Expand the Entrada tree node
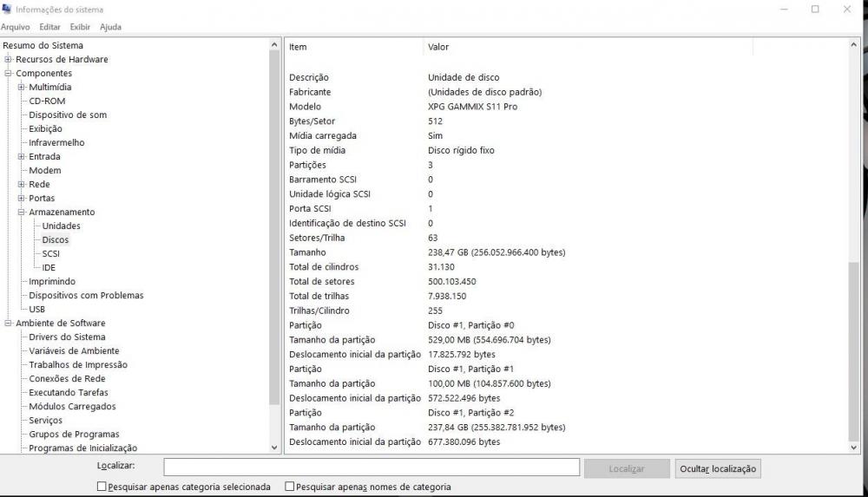The width and height of the screenshot is (868, 497). tap(22, 157)
